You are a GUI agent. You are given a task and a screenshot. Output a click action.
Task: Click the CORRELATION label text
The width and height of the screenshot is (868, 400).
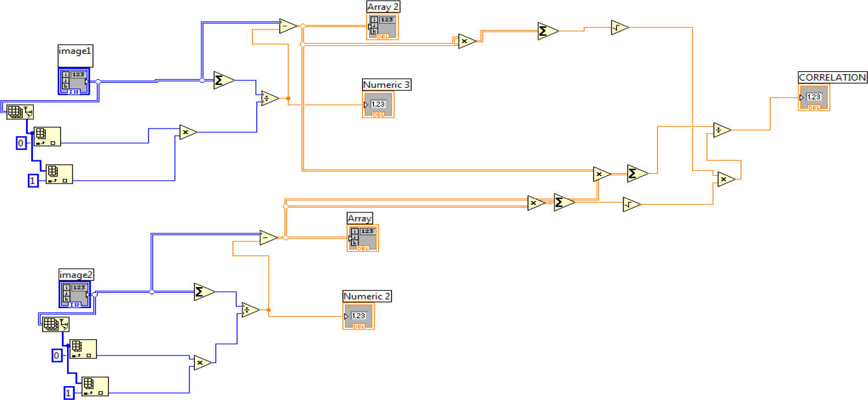point(832,78)
